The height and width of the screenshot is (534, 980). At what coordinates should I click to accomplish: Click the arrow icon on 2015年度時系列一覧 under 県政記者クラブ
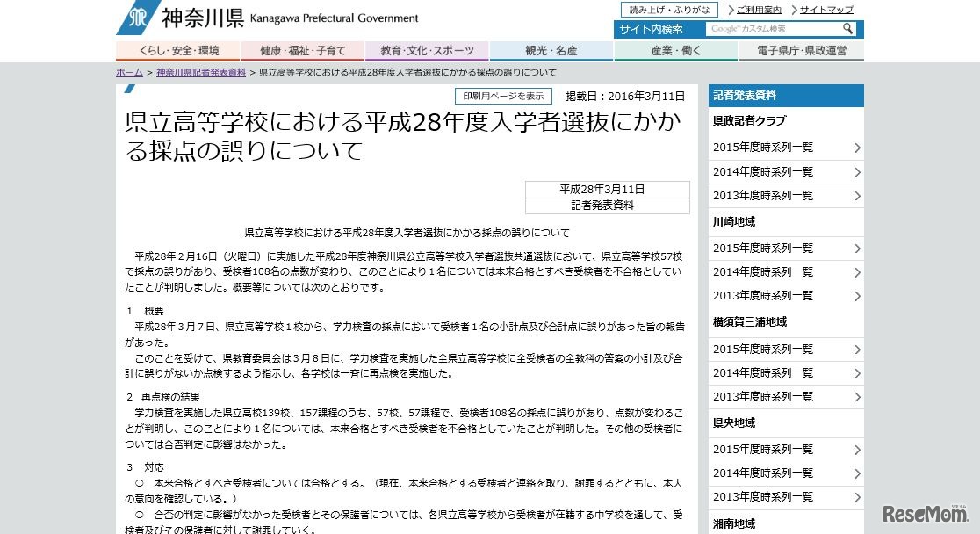point(857,148)
